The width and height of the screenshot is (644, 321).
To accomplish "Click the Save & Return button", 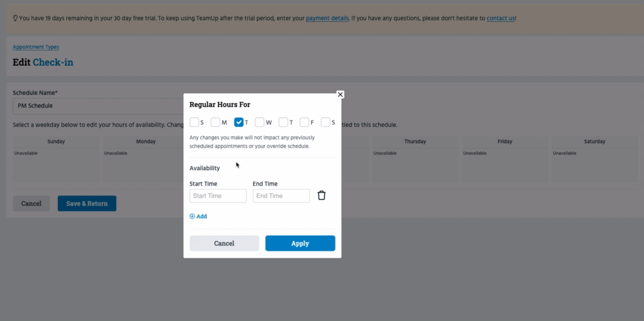I will (87, 204).
